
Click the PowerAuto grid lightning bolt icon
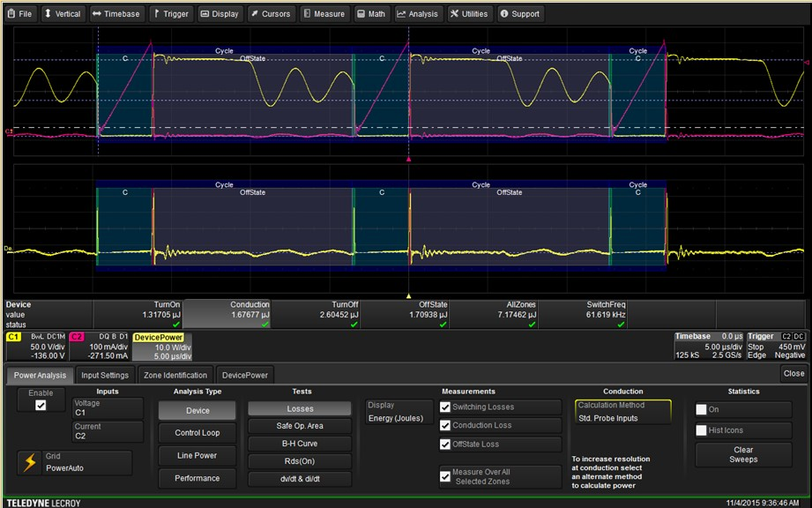coord(30,462)
